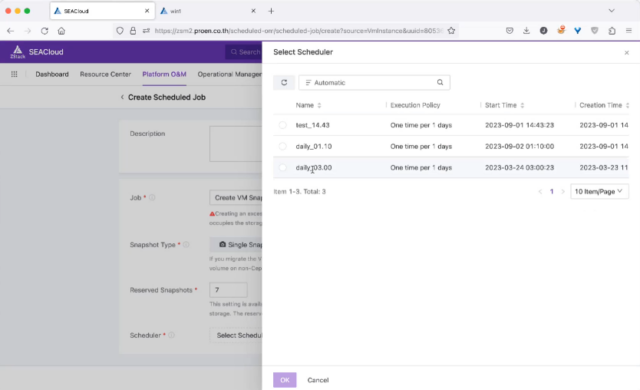
Task: Refresh the scheduler list
Action: pyautogui.click(x=284, y=82)
